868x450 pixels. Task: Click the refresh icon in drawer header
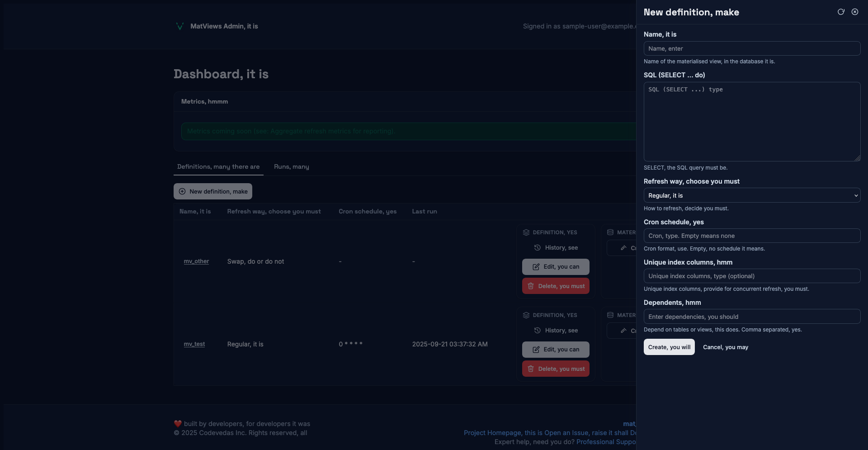(841, 12)
